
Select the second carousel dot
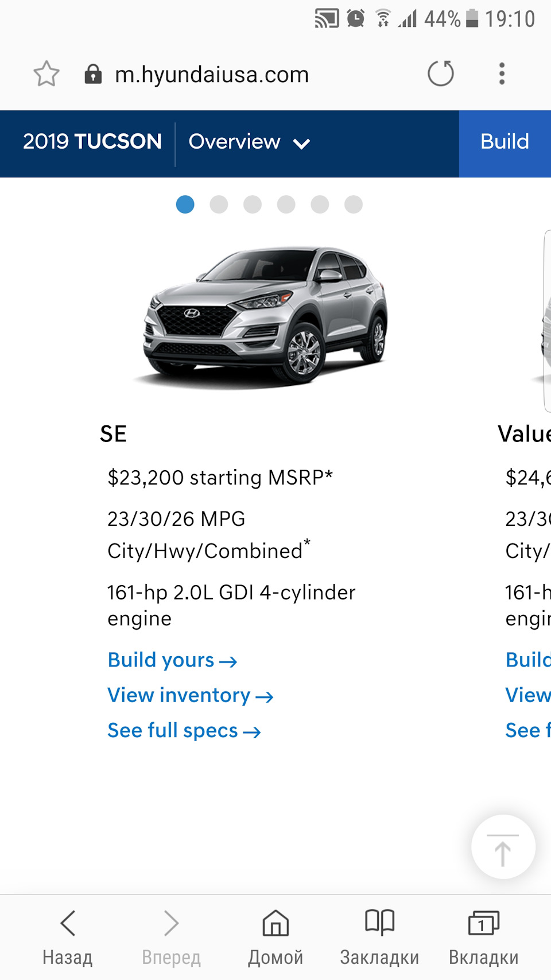click(x=219, y=204)
